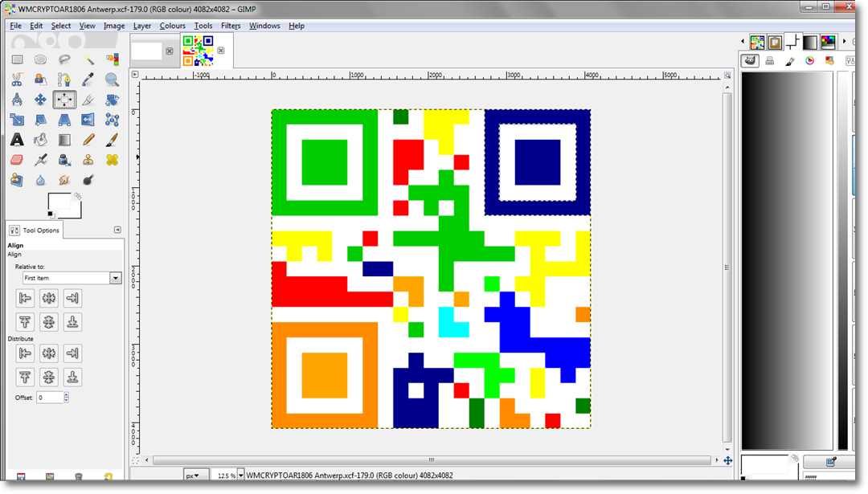This screenshot has height=494, width=868.
Task: Open the Filters menu
Action: coord(231,26)
